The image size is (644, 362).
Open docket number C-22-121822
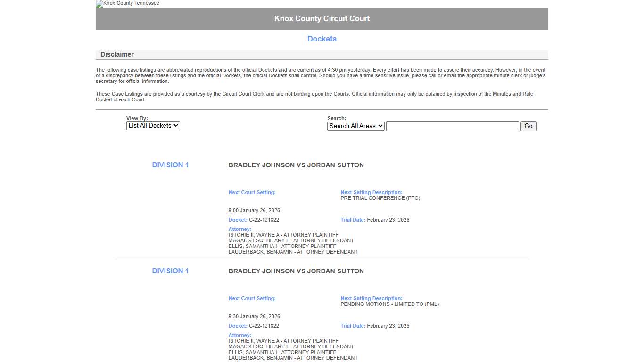264,220
